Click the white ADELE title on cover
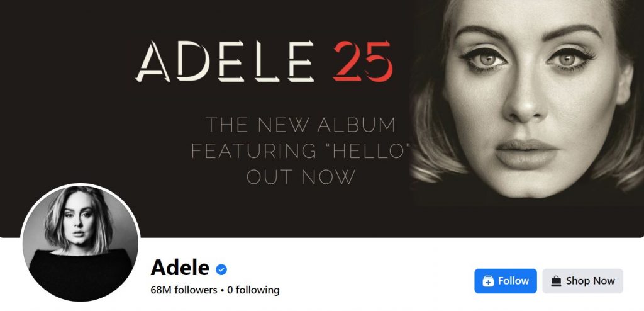Screen dimensions: 644x311 point(225,61)
